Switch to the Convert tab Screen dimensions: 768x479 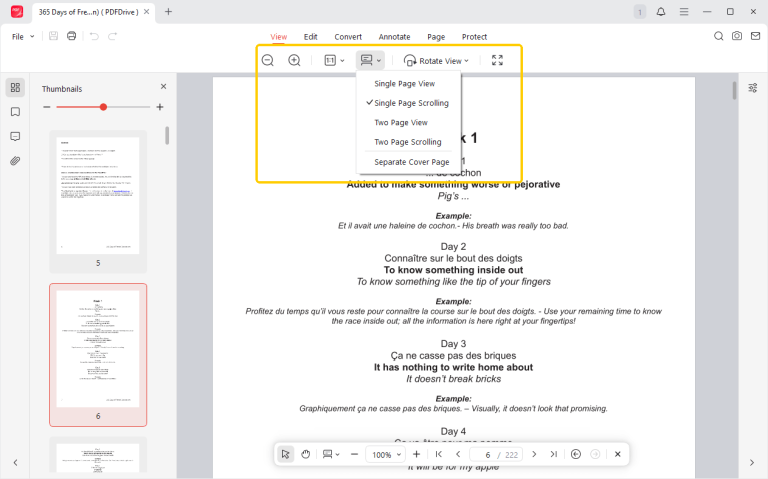[348, 36]
